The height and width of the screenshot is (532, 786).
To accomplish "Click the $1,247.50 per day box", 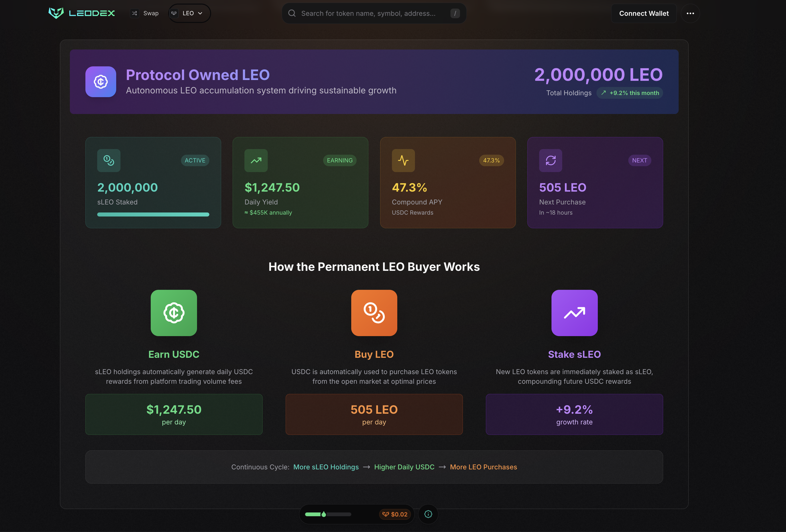I will click(174, 414).
